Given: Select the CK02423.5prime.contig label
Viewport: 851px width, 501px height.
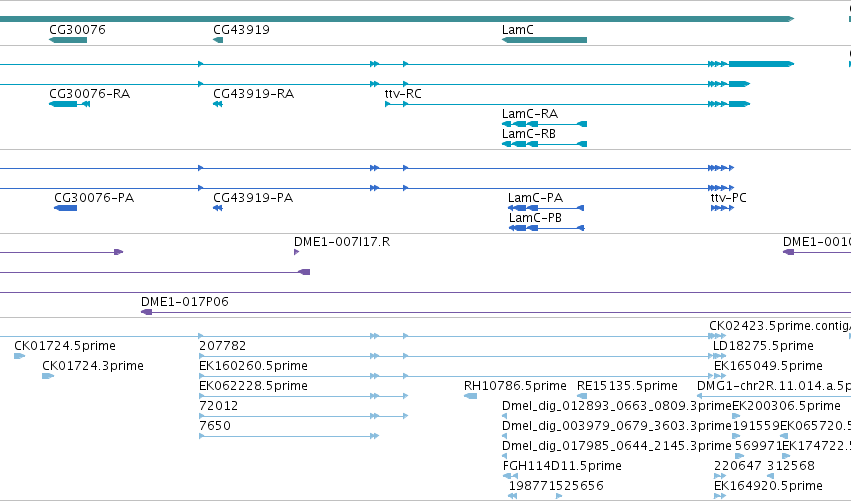Looking at the screenshot, I should pos(780,326).
